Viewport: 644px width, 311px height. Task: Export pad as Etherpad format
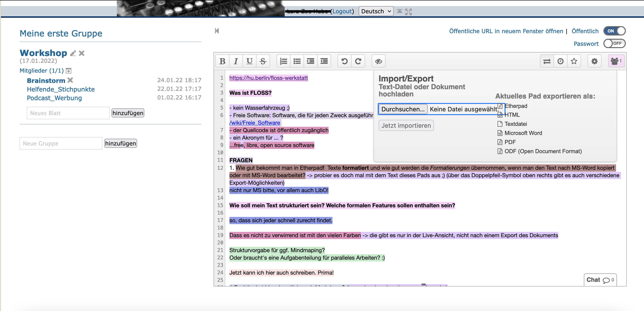pyautogui.click(x=512, y=106)
